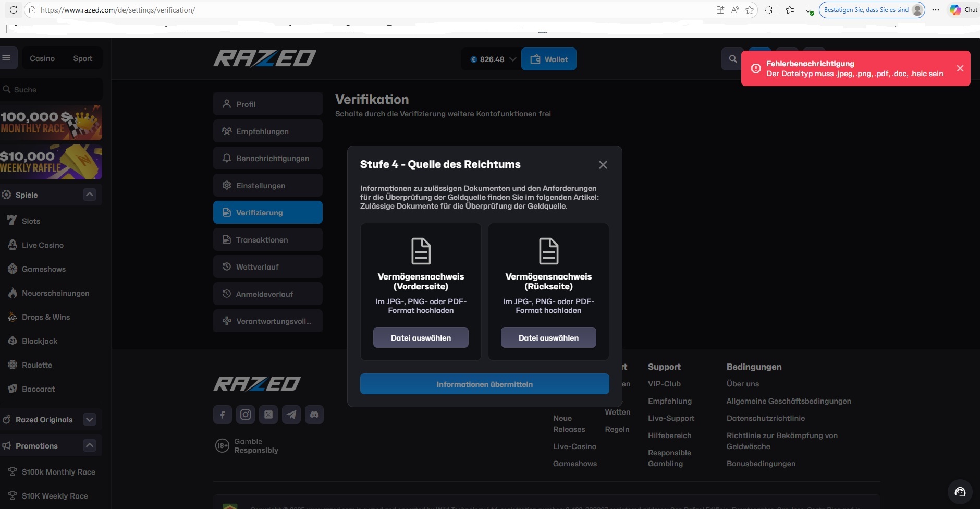Viewport: 980px width, 509px height.
Task: Collapse the Promotions sidebar section
Action: click(90, 445)
